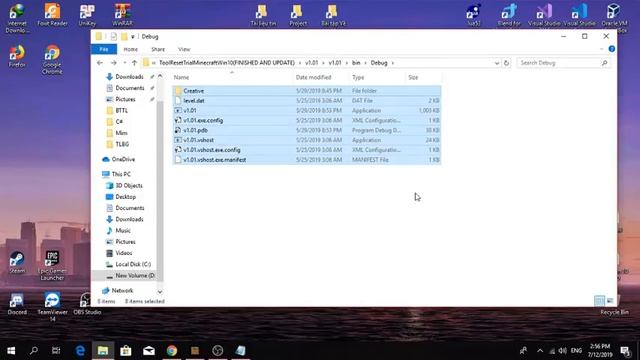Open Task View on taskbar
640x360 pixels.
click(56, 351)
